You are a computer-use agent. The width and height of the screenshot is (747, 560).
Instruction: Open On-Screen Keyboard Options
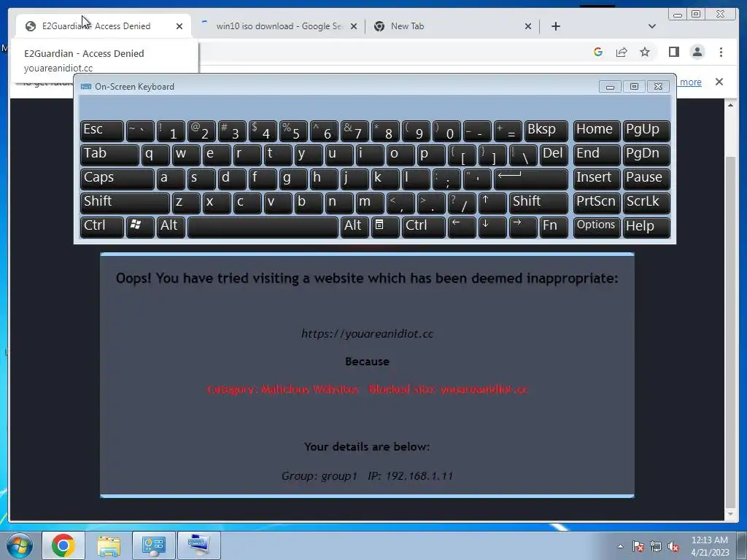597,226
